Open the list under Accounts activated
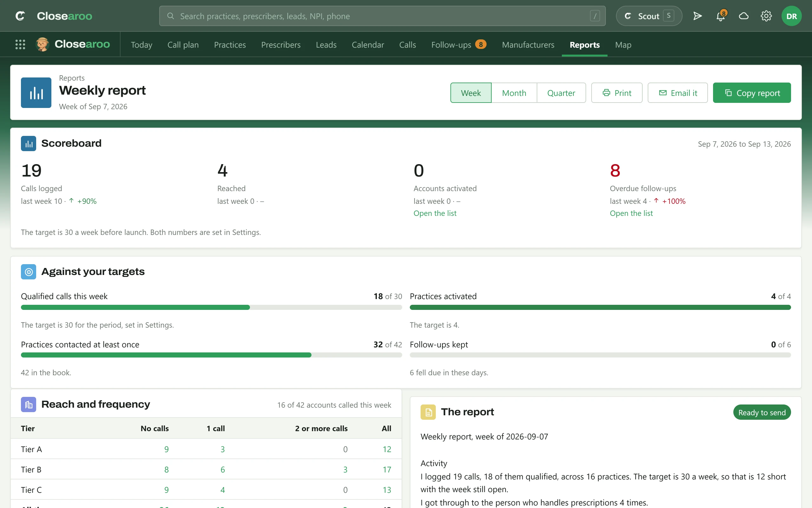 point(435,213)
